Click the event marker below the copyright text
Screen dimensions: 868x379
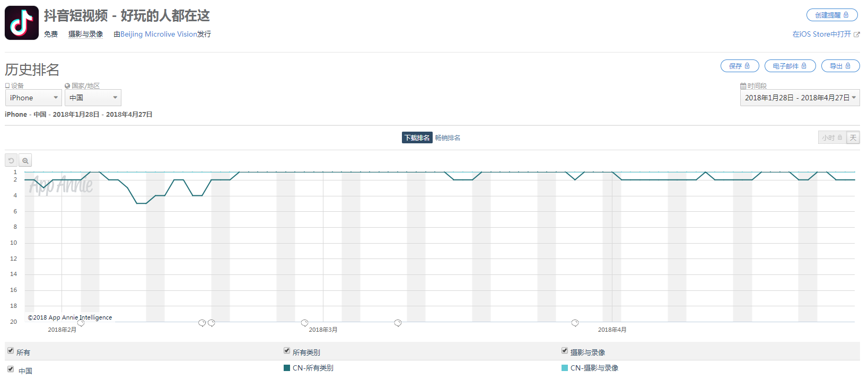81,323
